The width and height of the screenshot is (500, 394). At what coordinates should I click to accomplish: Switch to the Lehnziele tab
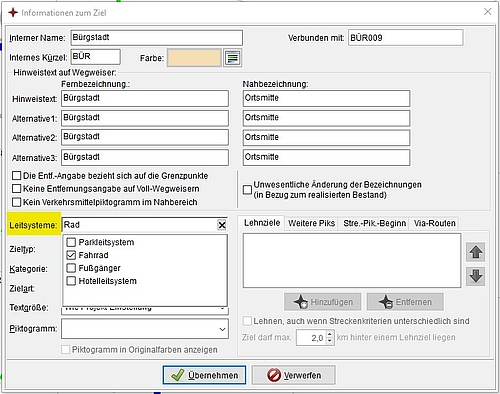pos(262,223)
